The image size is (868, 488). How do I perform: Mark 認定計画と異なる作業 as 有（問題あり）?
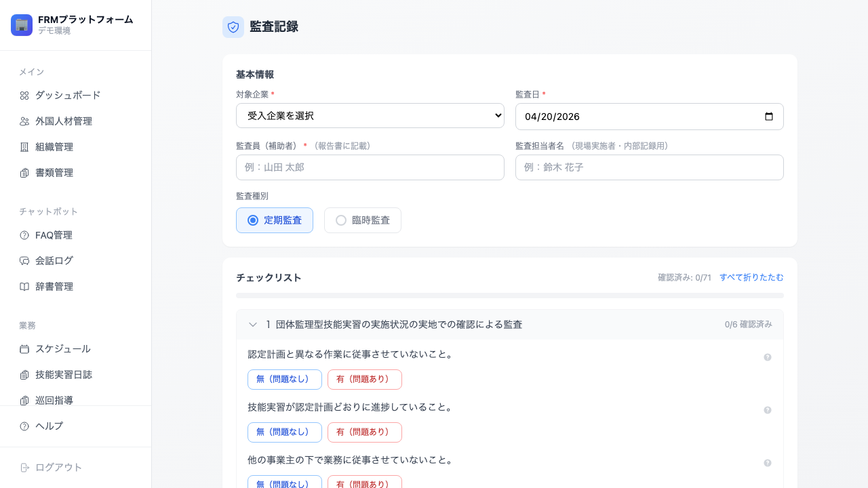point(365,380)
